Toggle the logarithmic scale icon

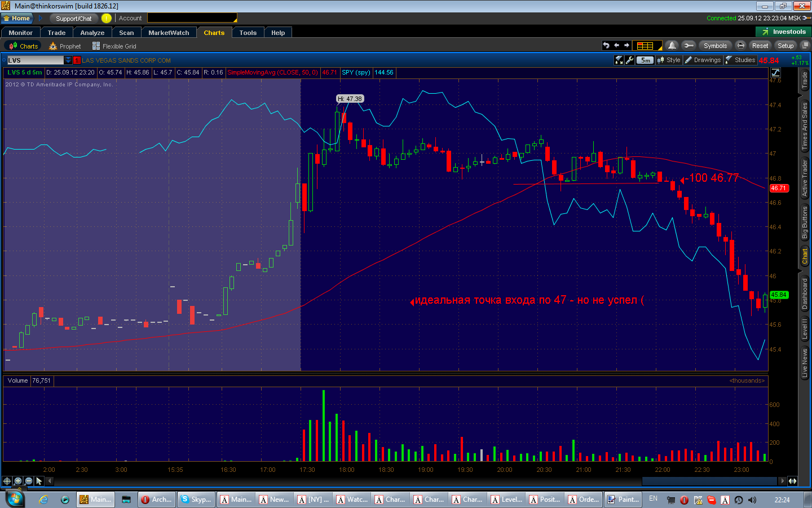775,72
